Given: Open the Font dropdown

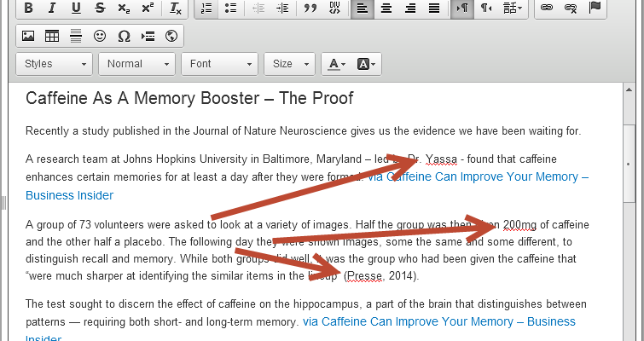Looking at the screenshot, I should (220, 64).
